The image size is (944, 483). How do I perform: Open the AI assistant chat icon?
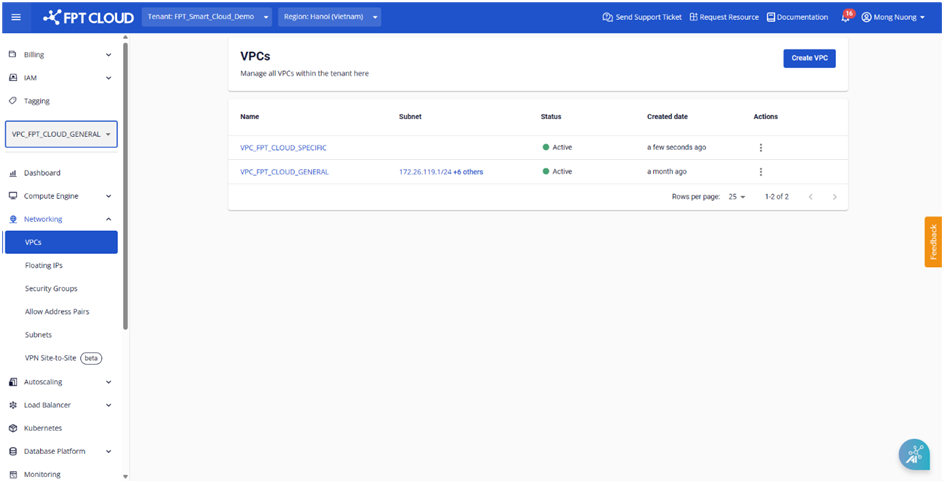[913, 454]
